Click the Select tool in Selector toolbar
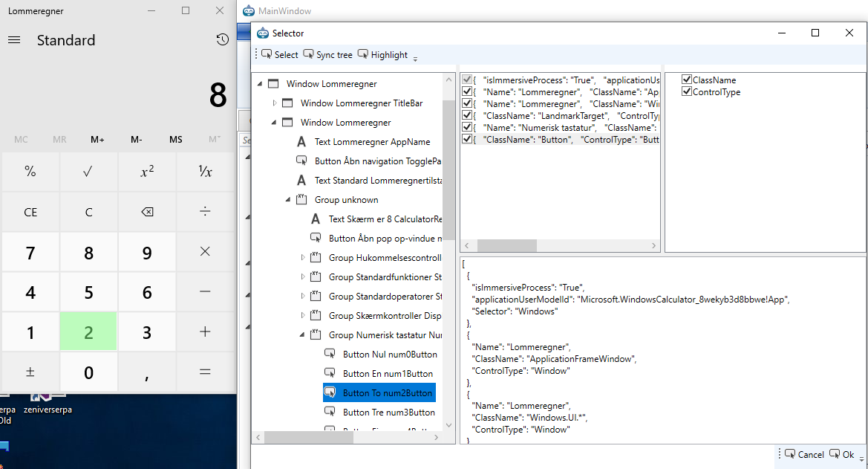The image size is (868, 469). click(279, 54)
